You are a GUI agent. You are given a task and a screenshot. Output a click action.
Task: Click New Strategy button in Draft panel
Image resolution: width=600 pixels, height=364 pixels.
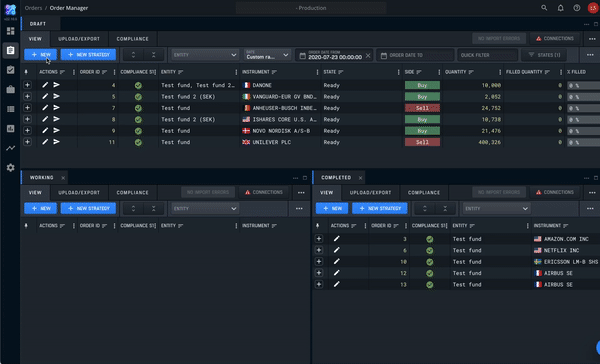88,55
